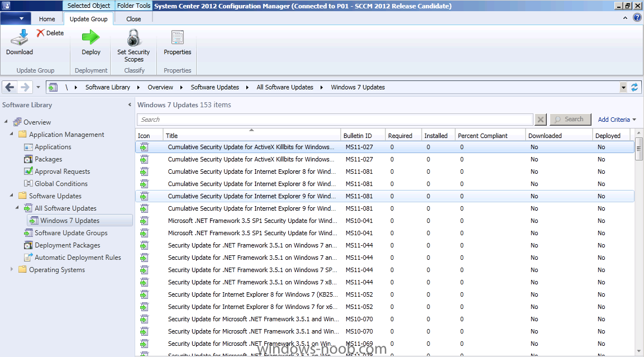Minimize the ribbon with the up chevron

click(x=625, y=18)
